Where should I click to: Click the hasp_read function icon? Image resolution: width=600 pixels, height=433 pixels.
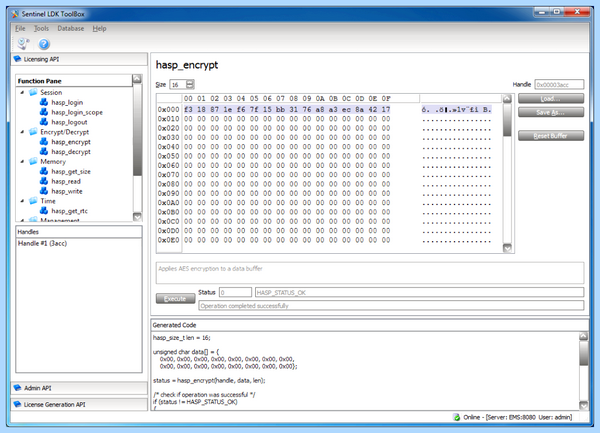coord(44,181)
